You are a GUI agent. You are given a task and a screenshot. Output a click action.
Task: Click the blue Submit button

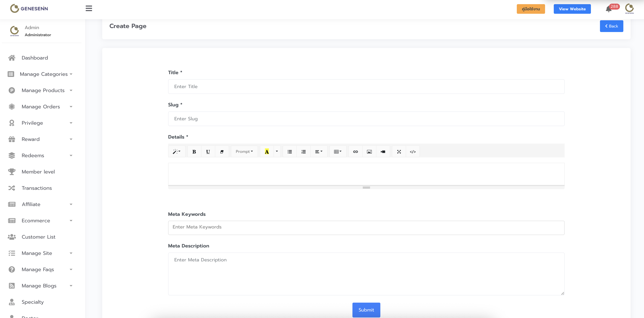coord(366,310)
